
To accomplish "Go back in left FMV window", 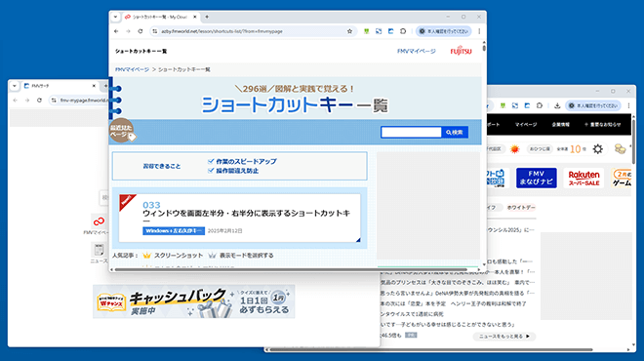I will pyautogui.click(x=16, y=100).
